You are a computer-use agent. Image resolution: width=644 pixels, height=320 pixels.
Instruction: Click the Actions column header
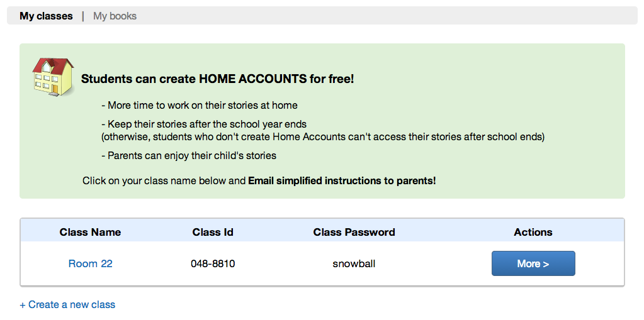pyautogui.click(x=533, y=232)
